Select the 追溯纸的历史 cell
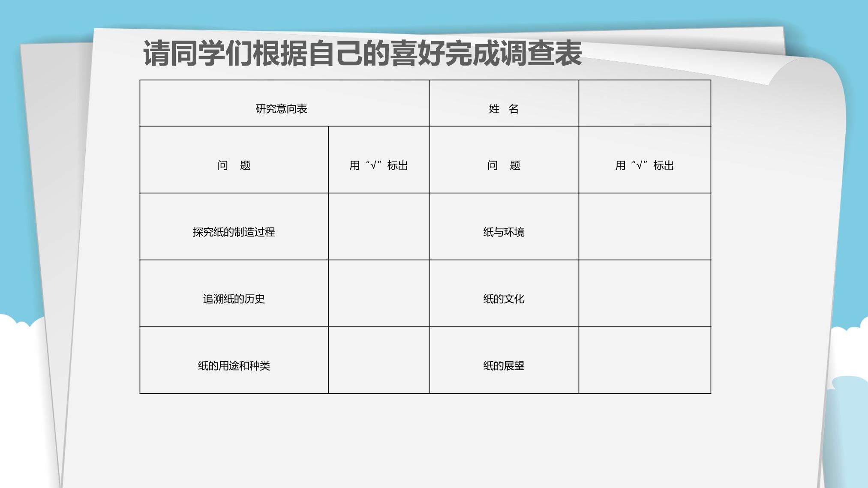Image resolution: width=868 pixels, height=488 pixels. [x=234, y=293]
